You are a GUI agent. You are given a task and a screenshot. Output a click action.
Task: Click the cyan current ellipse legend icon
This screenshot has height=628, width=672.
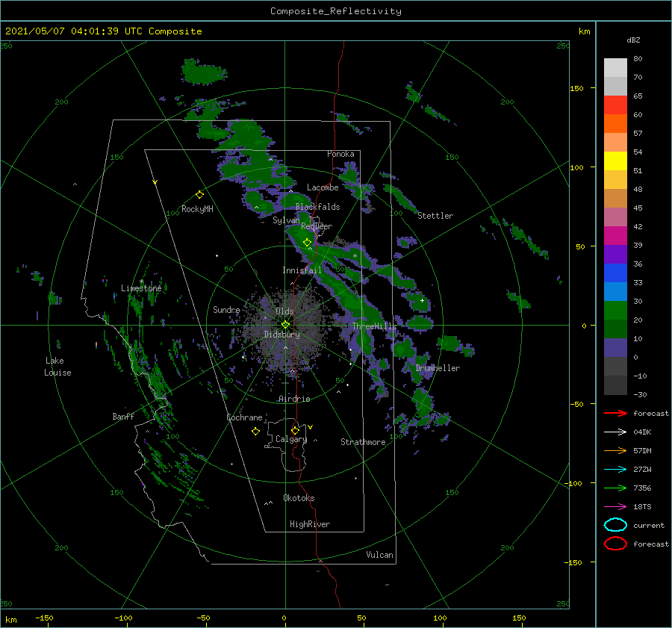pyautogui.click(x=615, y=525)
